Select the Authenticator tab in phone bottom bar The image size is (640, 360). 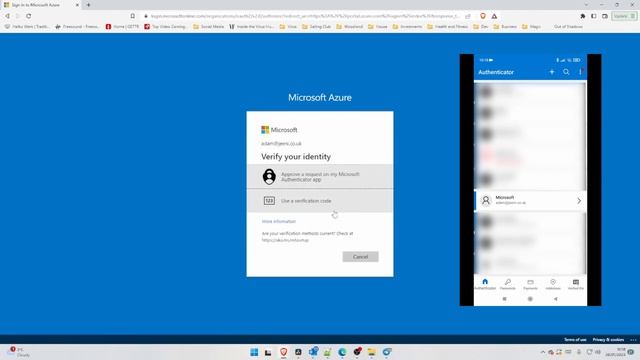pos(485,284)
